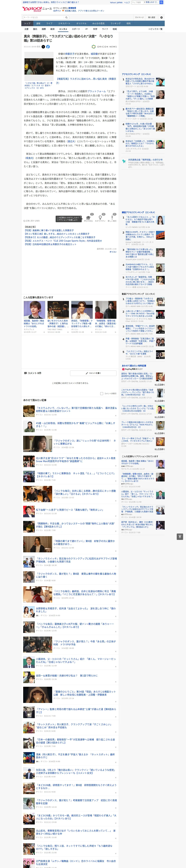Dismiss the 西垣匠 recommended card with its X
Viewport: 186px width, 868px height.
click(x=92, y=332)
